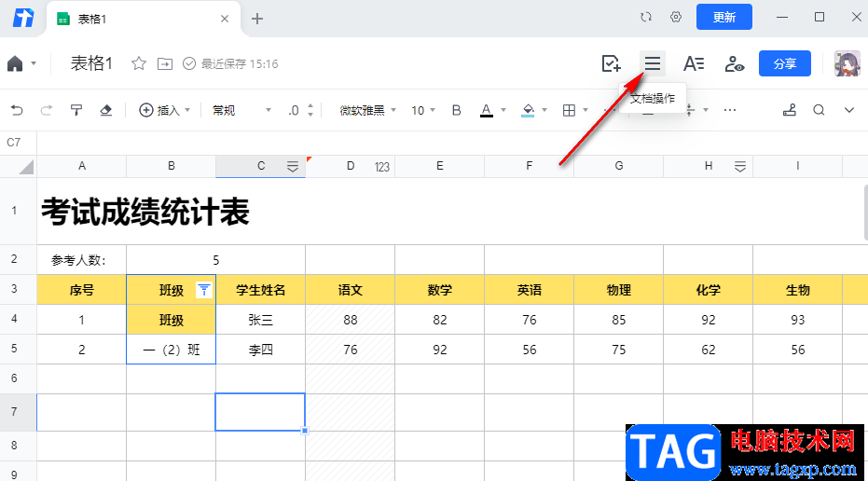
Task: Click the blue 更新 button
Action: pyautogui.click(x=724, y=17)
